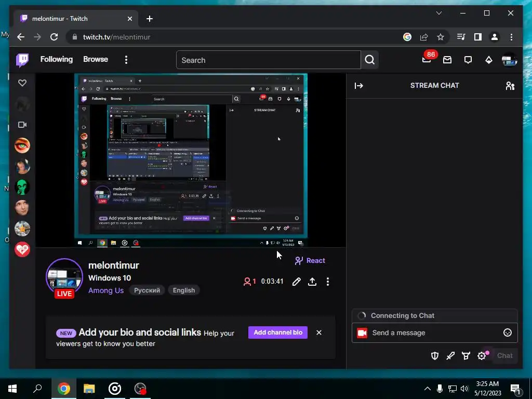Open the whispers speech bubble icon

click(468, 60)
